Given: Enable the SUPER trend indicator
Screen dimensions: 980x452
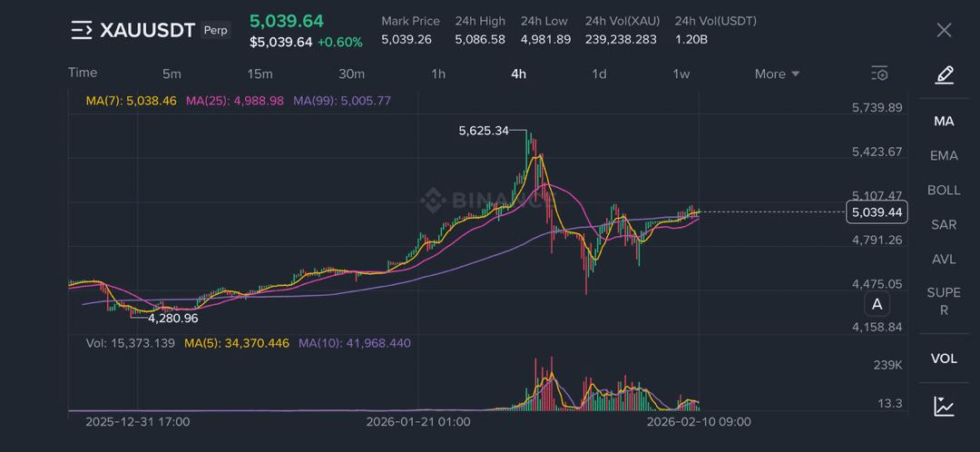Looking at the screenshot, I should (x=944, y=300).
